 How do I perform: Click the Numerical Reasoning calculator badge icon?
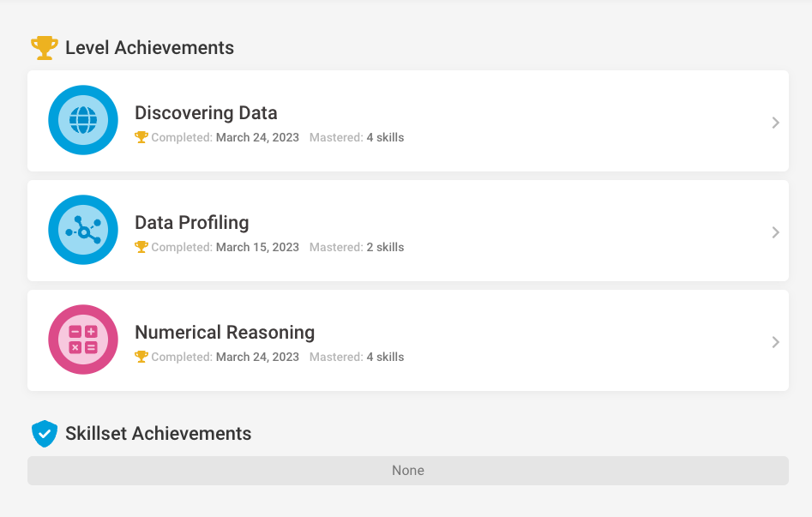[x=83, y=340]
